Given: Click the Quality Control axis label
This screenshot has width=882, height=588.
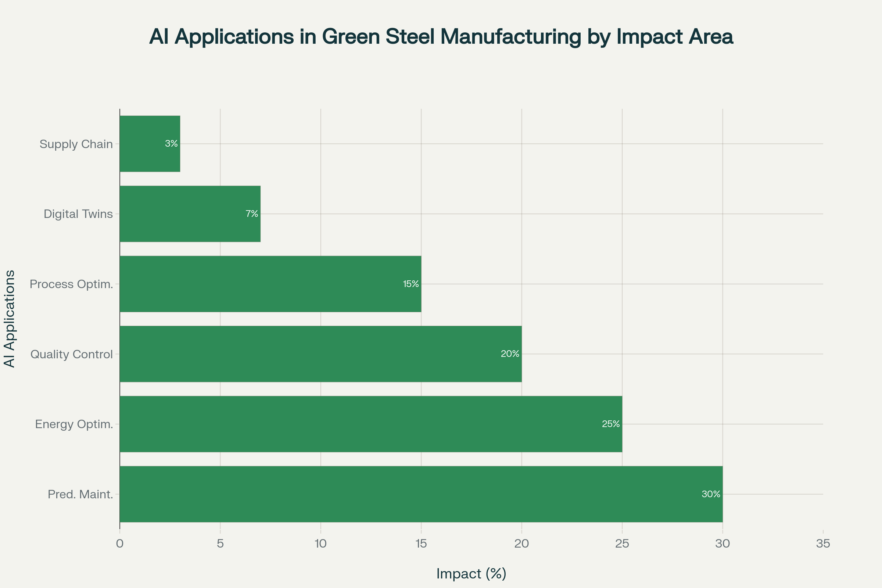Looking at the screenshot, I should pos(72,354).
